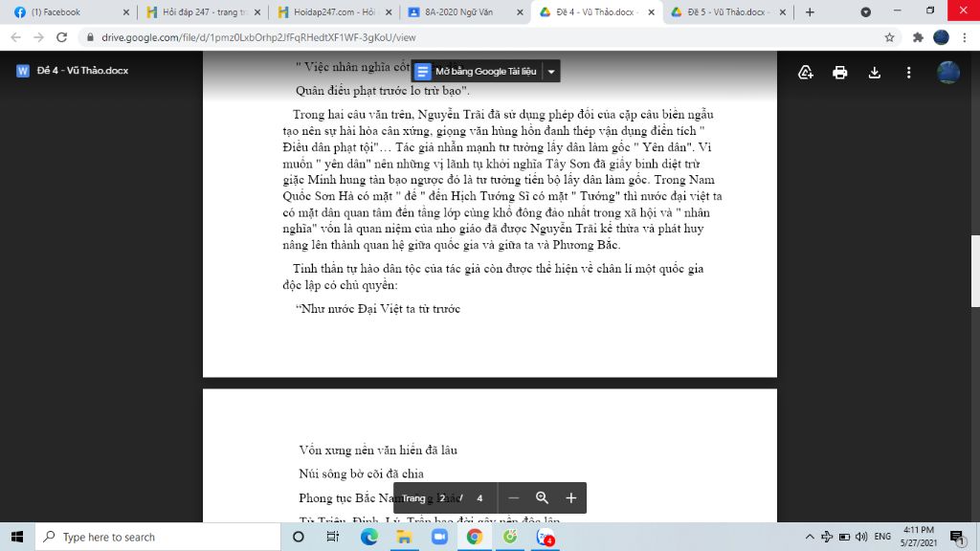980x551 pixels.
Task: Open a new browser tab
Action: [810, 11]
